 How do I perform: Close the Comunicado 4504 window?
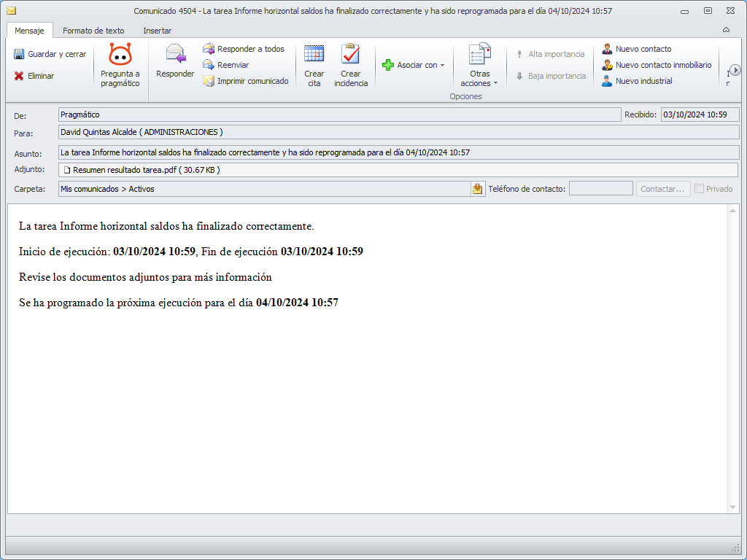point(730,11)
